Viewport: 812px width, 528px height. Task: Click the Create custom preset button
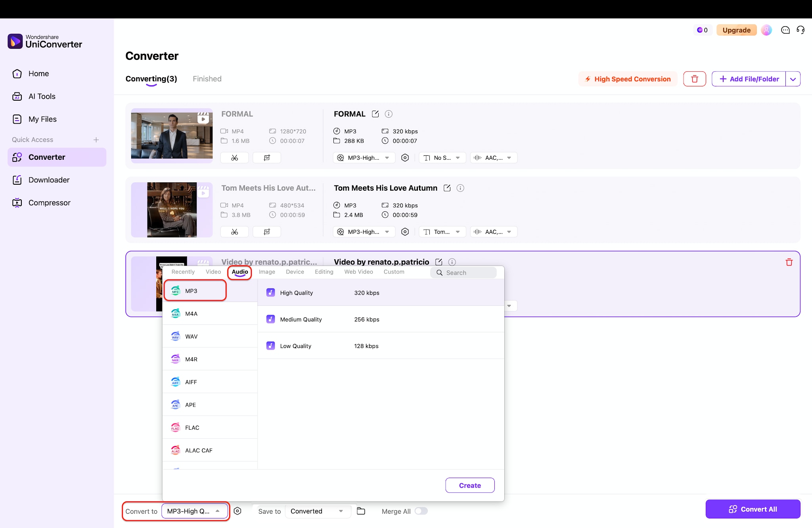click(470, 485)
